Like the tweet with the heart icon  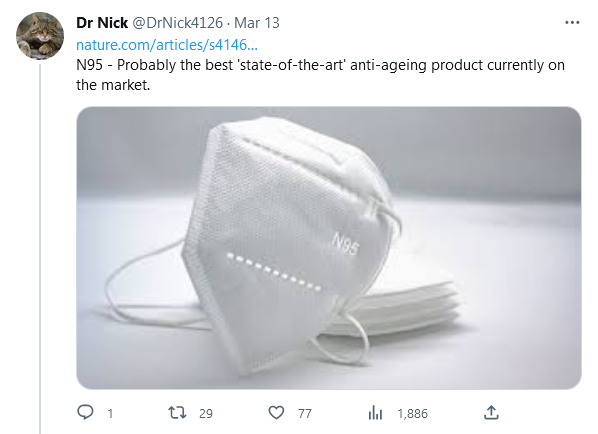pos(276,413)
